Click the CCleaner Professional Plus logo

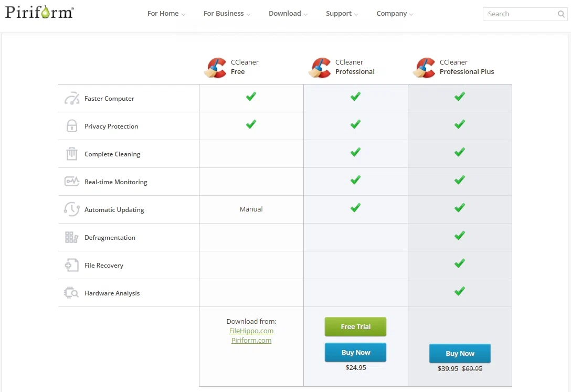click(424, 67)
